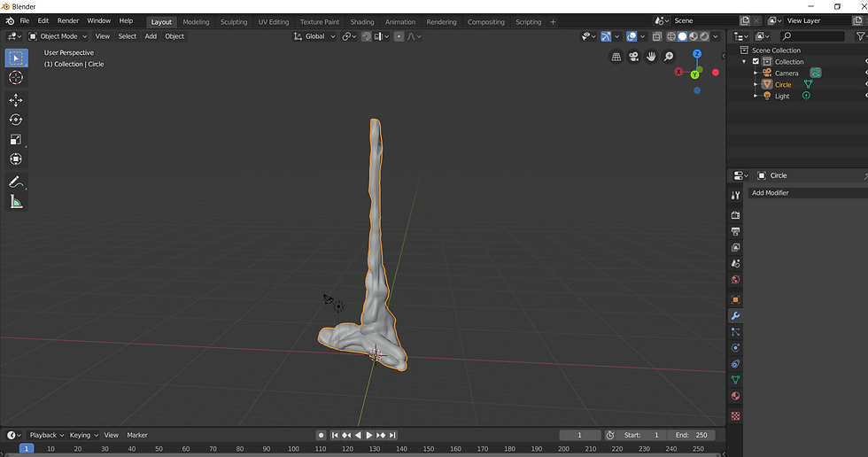Play the animation forward
Image resolution: width=868 pixels, height=457 pixels.
pos(369,436)
